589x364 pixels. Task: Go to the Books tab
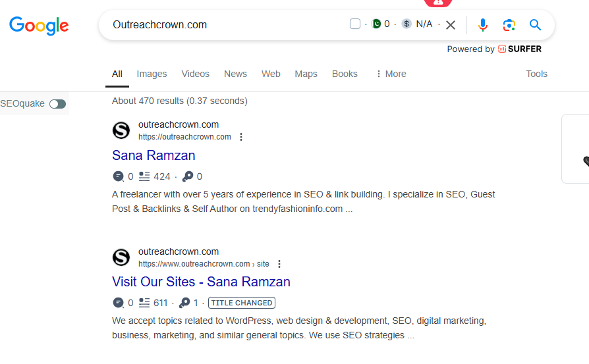[345, 74]
